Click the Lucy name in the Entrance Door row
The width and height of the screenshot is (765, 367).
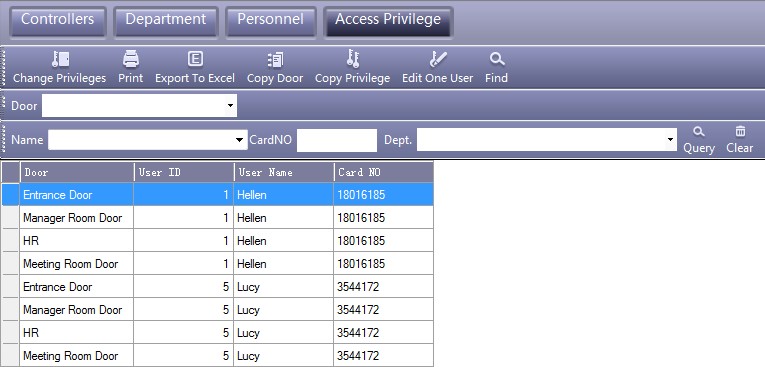tap(248, 287)
